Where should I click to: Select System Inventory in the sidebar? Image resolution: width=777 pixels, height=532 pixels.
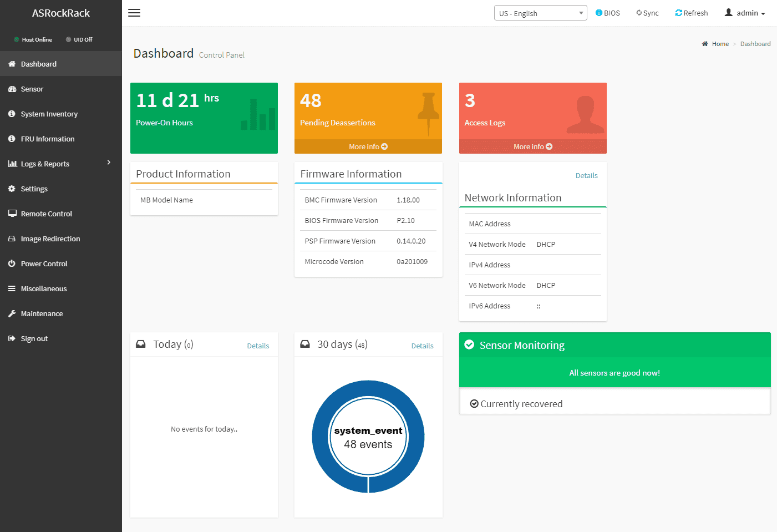click(x=49, y=114)
